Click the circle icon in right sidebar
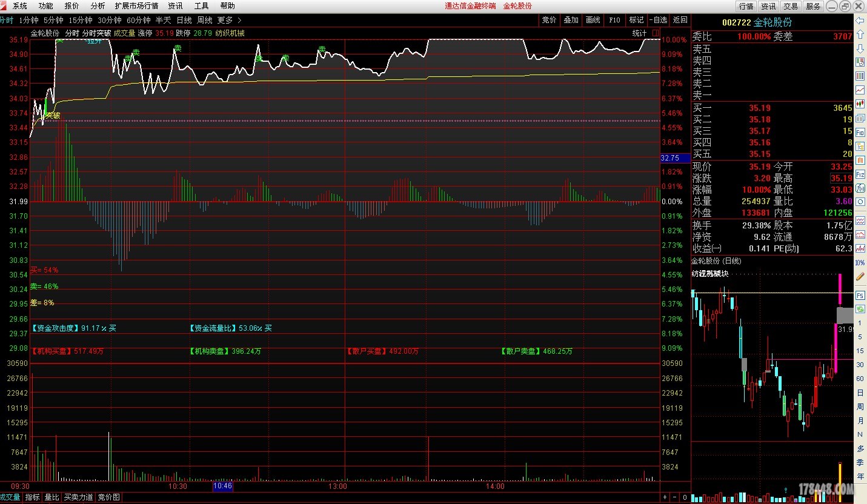Image resolution: width=867 pixels, height=504 pixels. coord(860,201)
